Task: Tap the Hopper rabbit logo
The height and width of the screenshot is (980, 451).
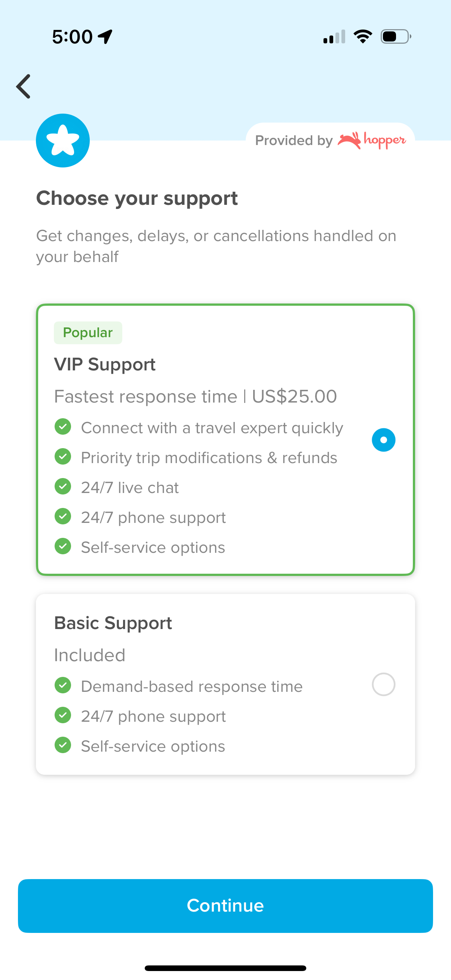Action: 349,141
